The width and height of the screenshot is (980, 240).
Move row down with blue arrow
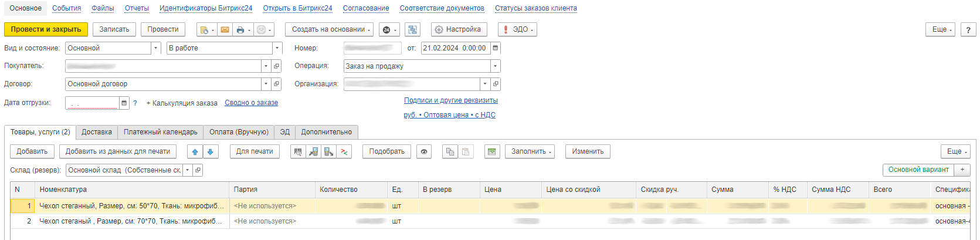tap(210, 151)
